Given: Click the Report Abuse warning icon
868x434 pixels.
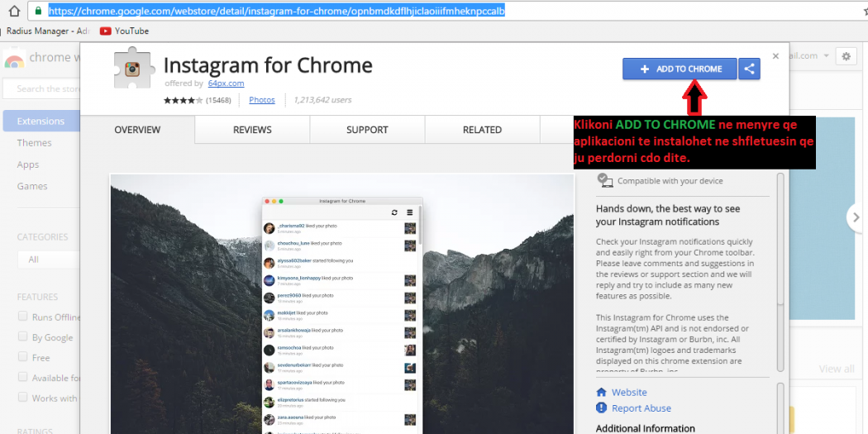Looking at the screenshot, I should [x=601, y=408].
